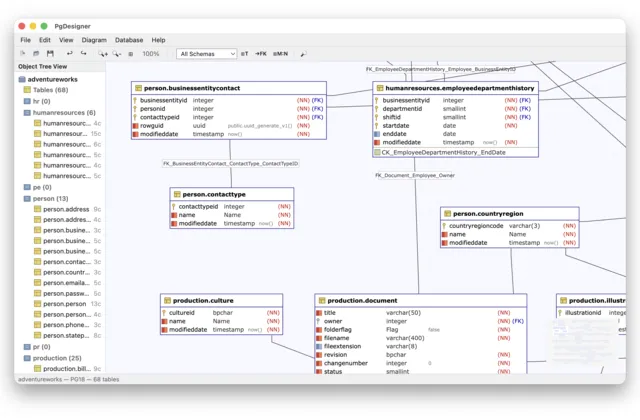Click the 100% zoom level field
Screen dimensions: 640x420
click(x=151, y=54)
